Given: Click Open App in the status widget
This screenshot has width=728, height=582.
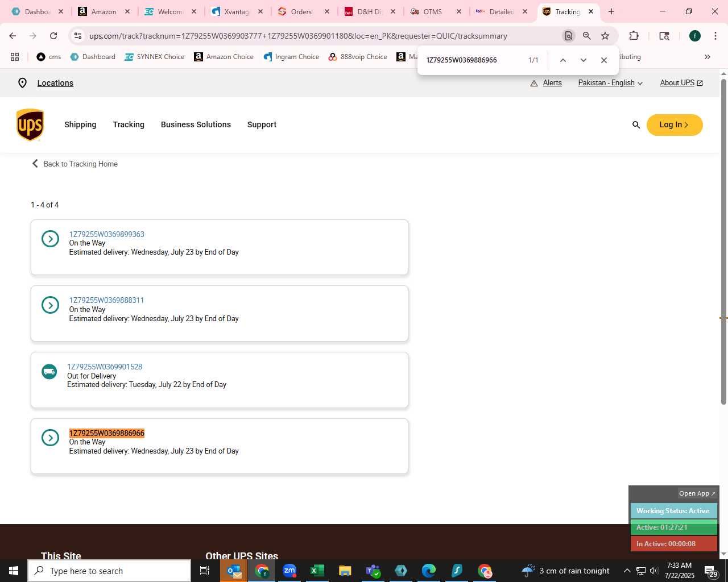Looking at the screenshot, I should pos(697,493).
